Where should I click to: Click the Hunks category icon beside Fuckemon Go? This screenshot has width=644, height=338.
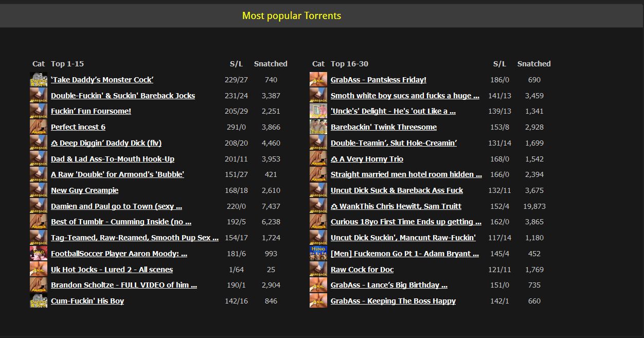[318, 254]
